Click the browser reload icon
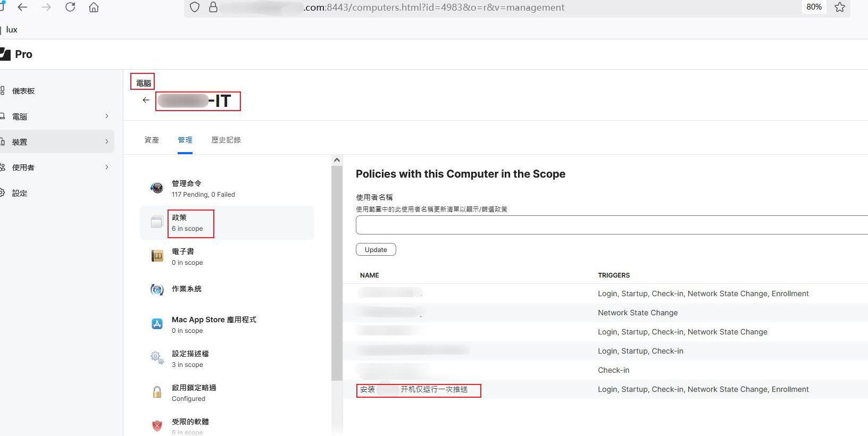Viewport: 868px width, 436px height. 70,7
